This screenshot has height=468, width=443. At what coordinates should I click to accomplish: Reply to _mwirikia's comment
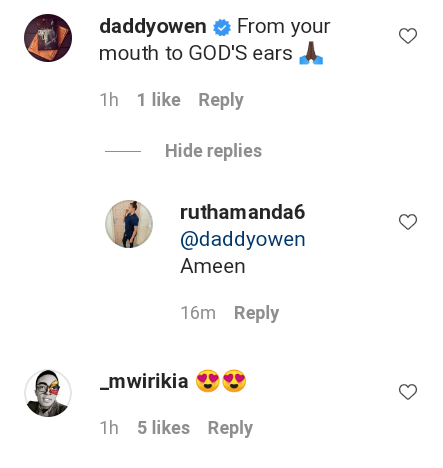[x=230, y=428]
